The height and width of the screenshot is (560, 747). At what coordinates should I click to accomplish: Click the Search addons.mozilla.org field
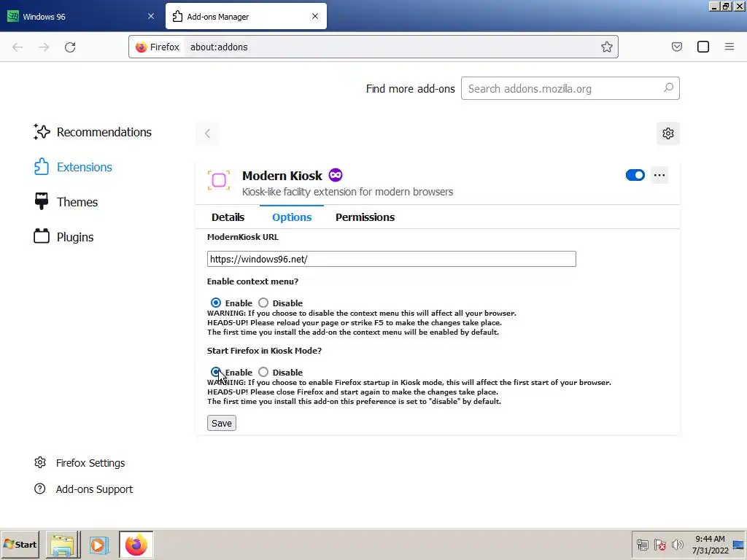570,88
